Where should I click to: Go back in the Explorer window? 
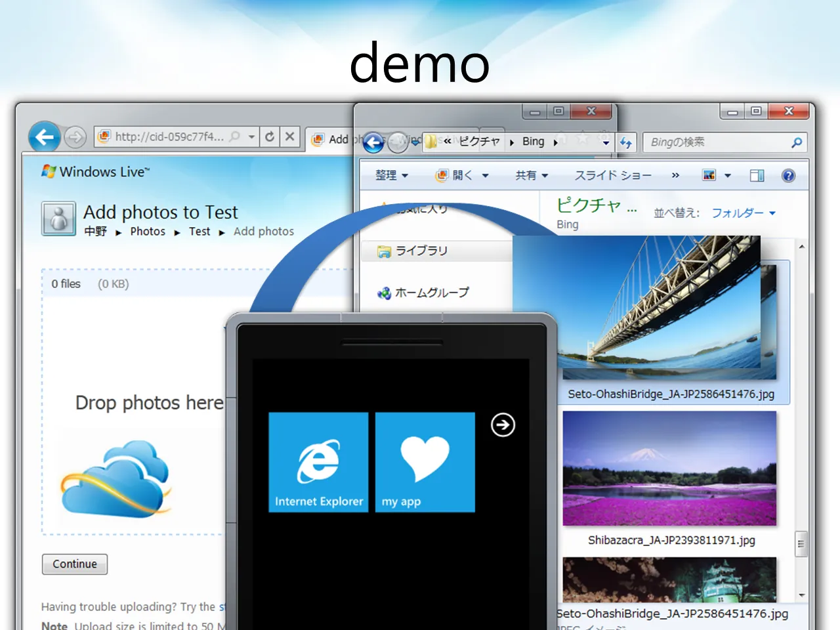pyautogui.click(x=373, y=142)
